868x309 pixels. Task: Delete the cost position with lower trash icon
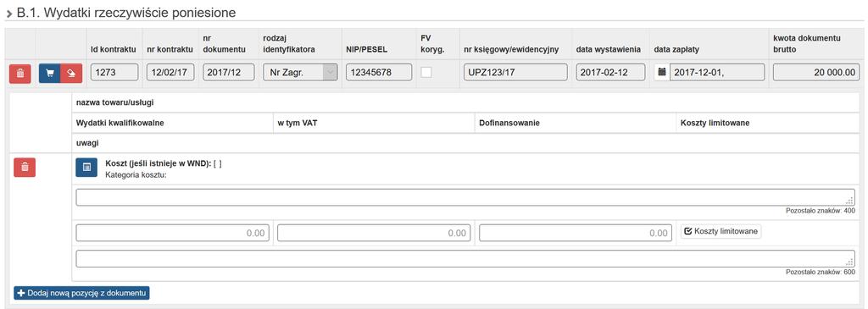[x=25, y=167]
